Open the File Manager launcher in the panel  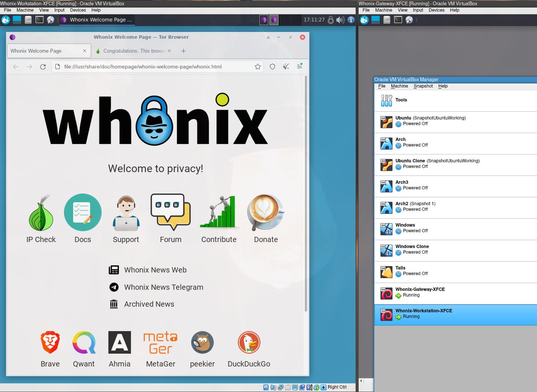[28, 20]
